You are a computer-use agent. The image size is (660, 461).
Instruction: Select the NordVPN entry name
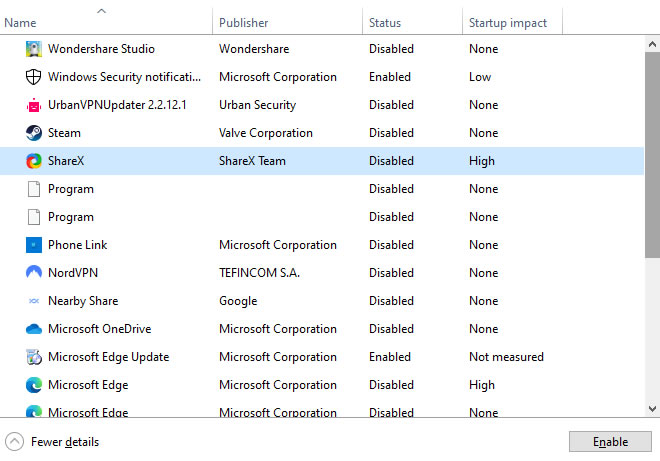[73, 273]
